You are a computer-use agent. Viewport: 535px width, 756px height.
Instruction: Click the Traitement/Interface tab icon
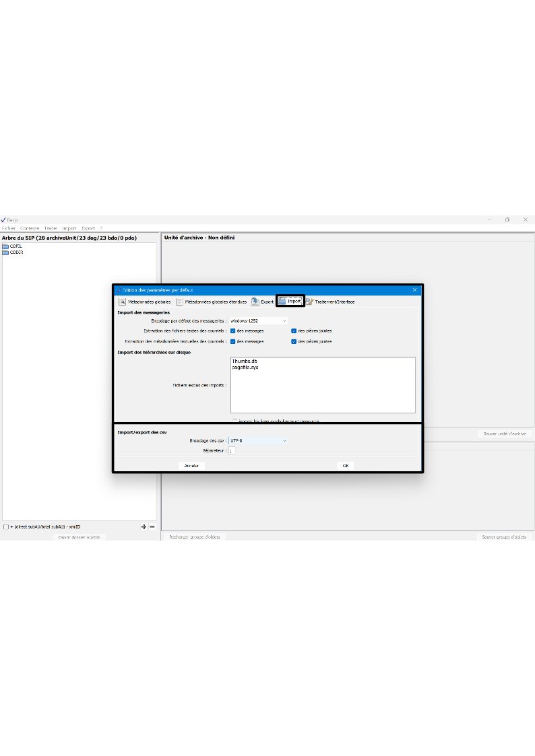pyautogui.click(x=309, y=302)
